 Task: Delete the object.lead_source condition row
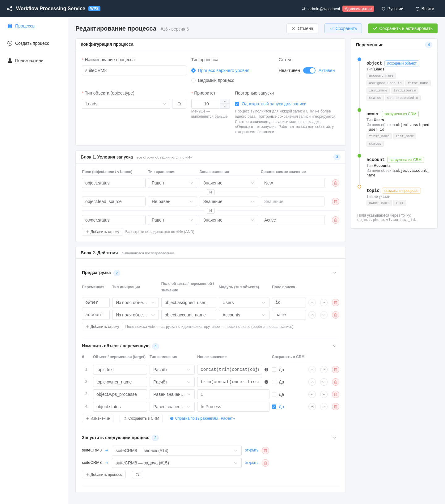pos(335,201)
